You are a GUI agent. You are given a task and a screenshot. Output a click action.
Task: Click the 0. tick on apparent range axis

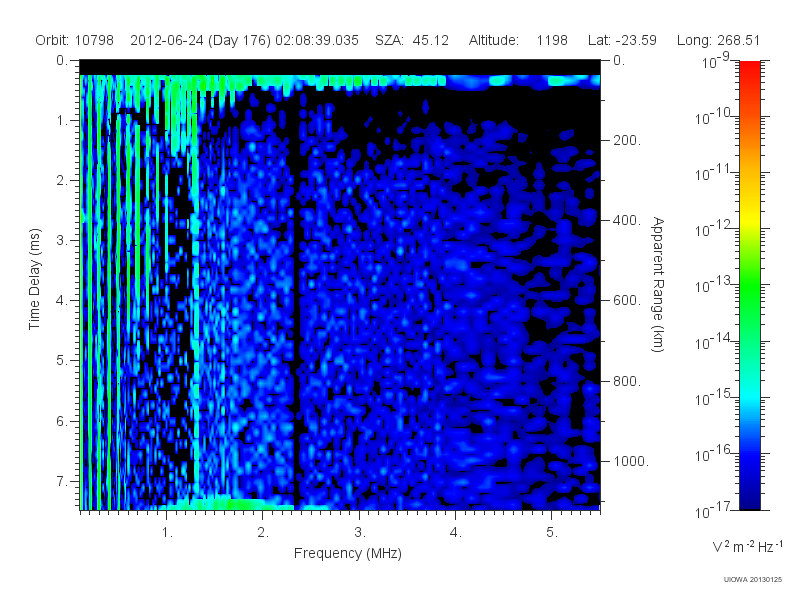click(619, 61)
